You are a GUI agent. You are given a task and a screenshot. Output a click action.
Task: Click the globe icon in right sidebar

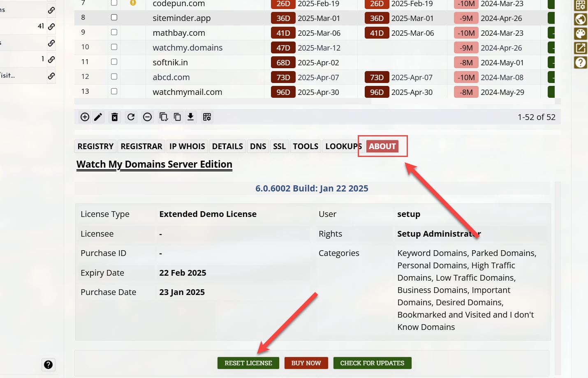click(x=581, y=19)
